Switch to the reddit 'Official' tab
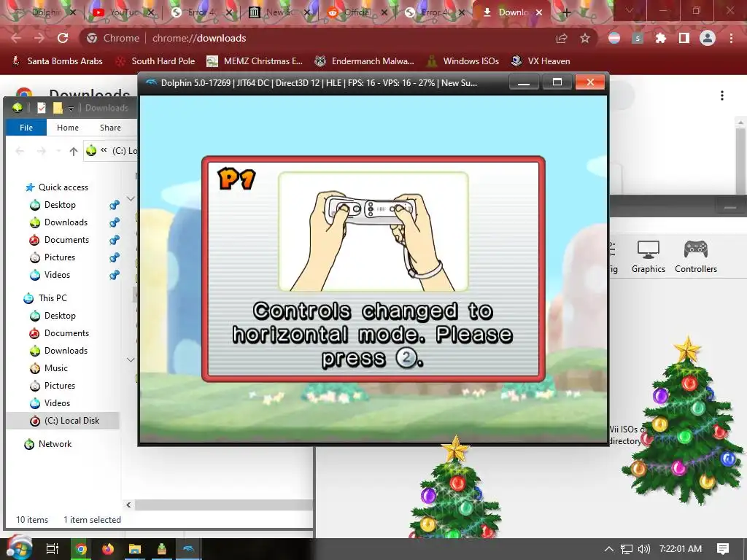This screenshot has height=560, width=747. click(x=357, y=12)
